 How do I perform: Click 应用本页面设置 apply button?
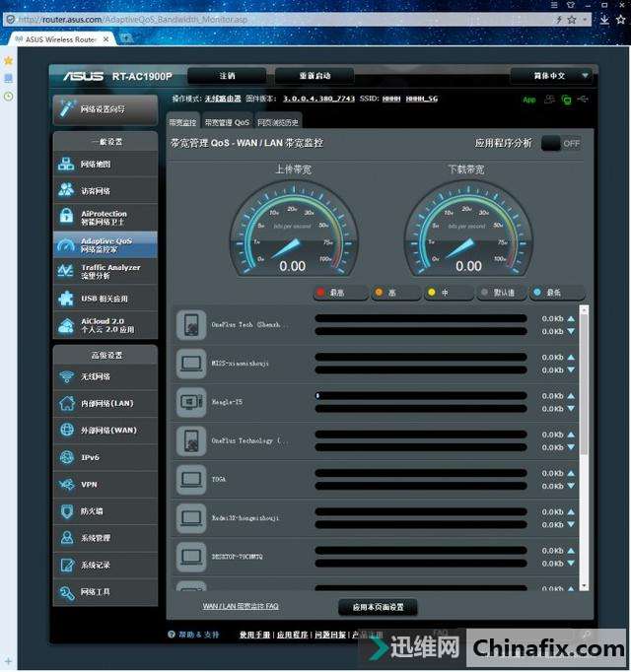pyautogui.click(x=378, y=607)
